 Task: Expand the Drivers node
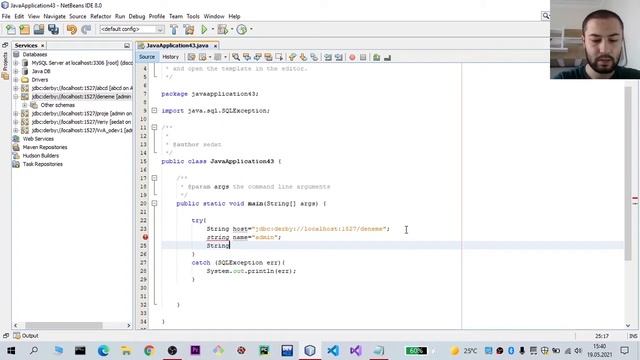click(x=16, y=80)
